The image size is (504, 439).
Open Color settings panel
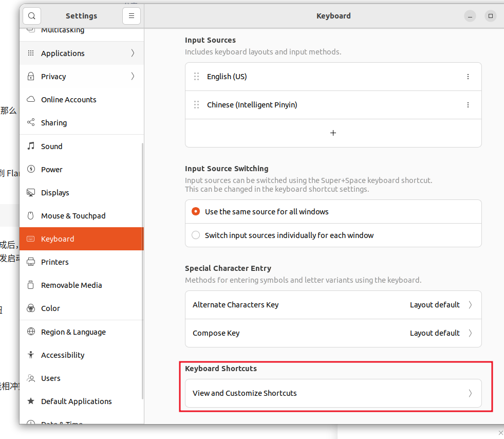(x=81, y=308)
